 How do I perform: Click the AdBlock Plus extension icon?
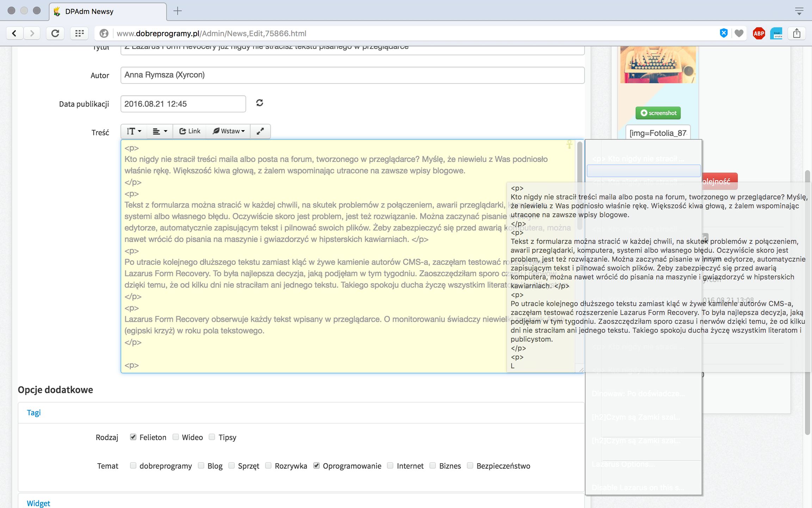tap(758, 34)
